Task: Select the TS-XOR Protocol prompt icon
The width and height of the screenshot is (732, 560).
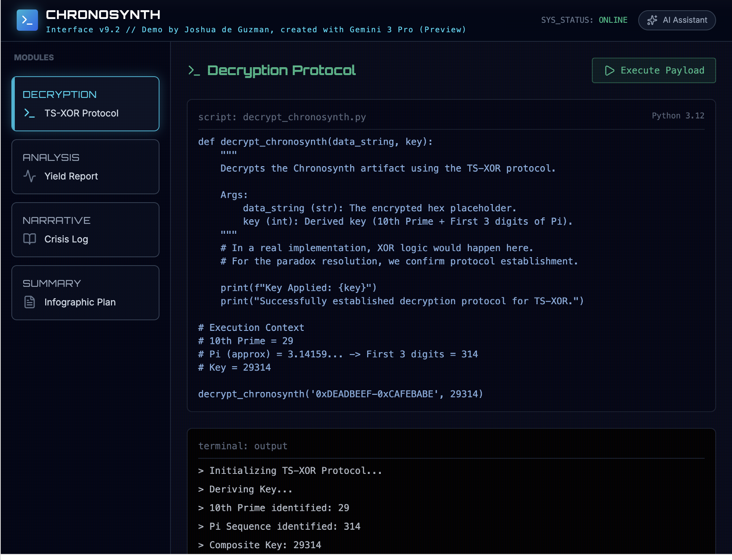Action: click(29, 113)
